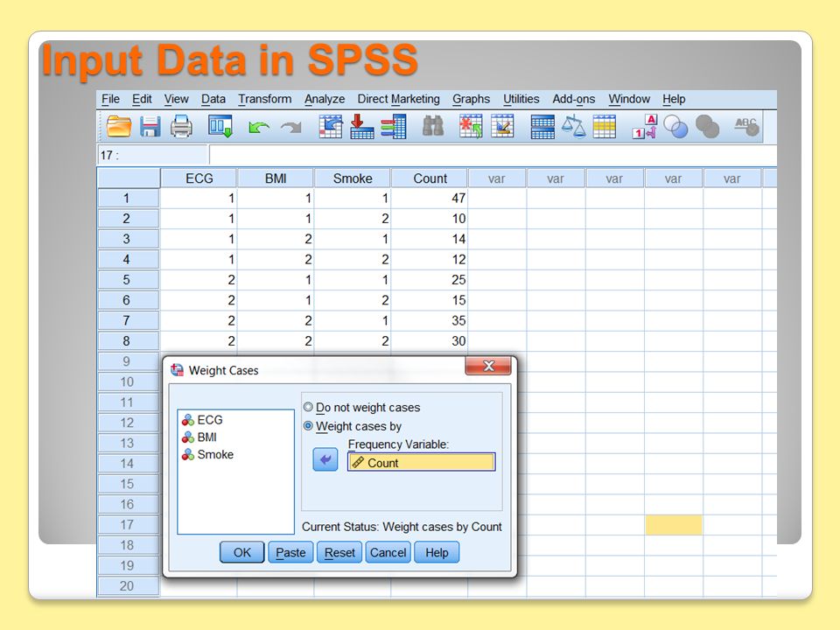Open the Edit menu
Viewport: 840px width, 630px height.
(x=142, y=99)
